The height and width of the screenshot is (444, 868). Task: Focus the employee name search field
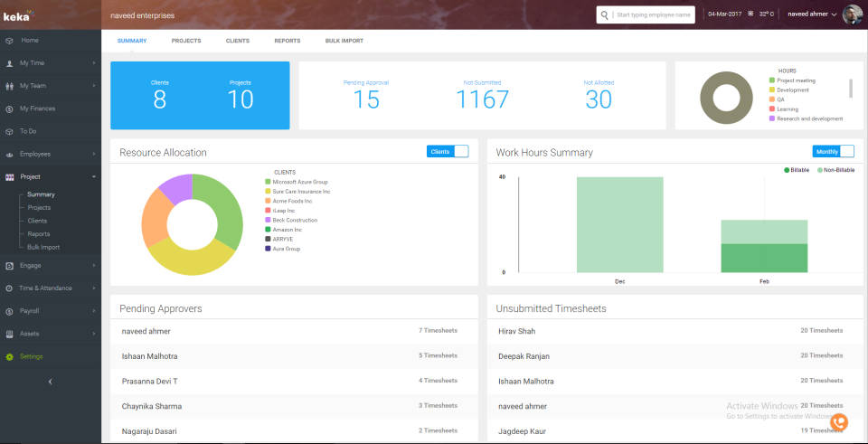[x=653, y=14]
